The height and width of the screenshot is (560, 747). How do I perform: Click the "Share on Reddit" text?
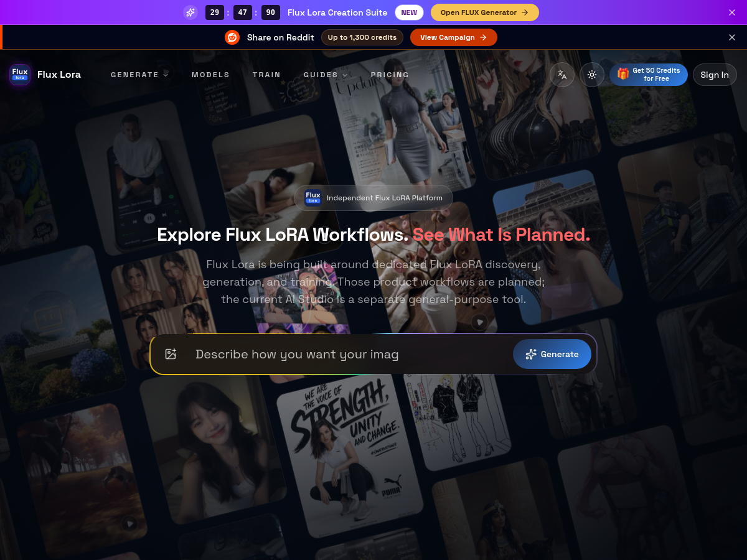(281, 37)
